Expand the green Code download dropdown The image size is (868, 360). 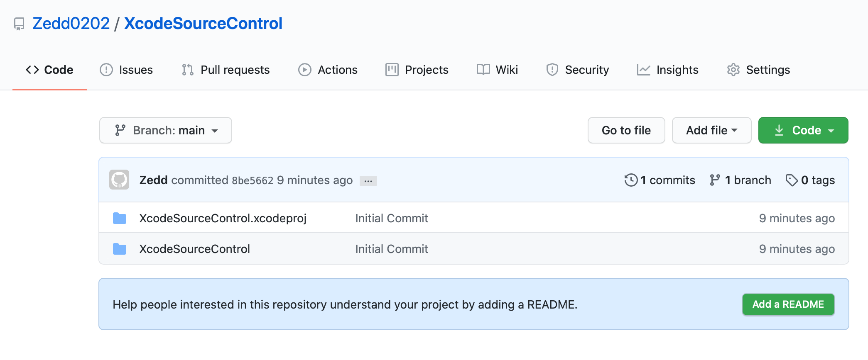(x=803, y=130)
